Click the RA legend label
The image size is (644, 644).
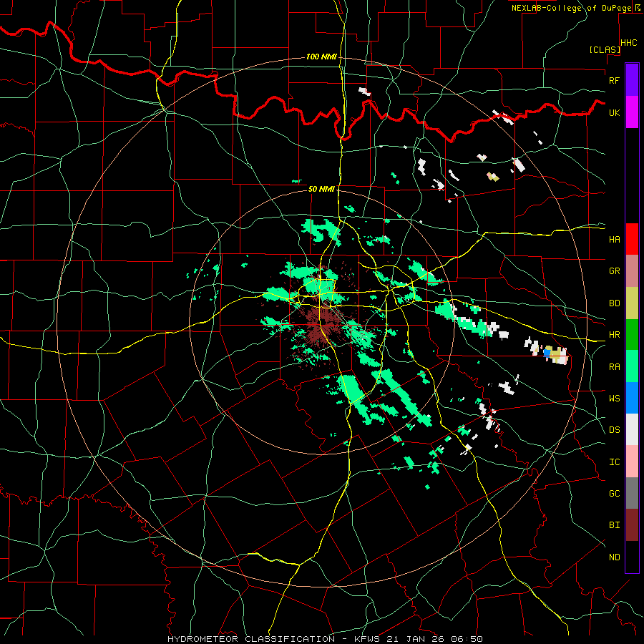[614, 366]
